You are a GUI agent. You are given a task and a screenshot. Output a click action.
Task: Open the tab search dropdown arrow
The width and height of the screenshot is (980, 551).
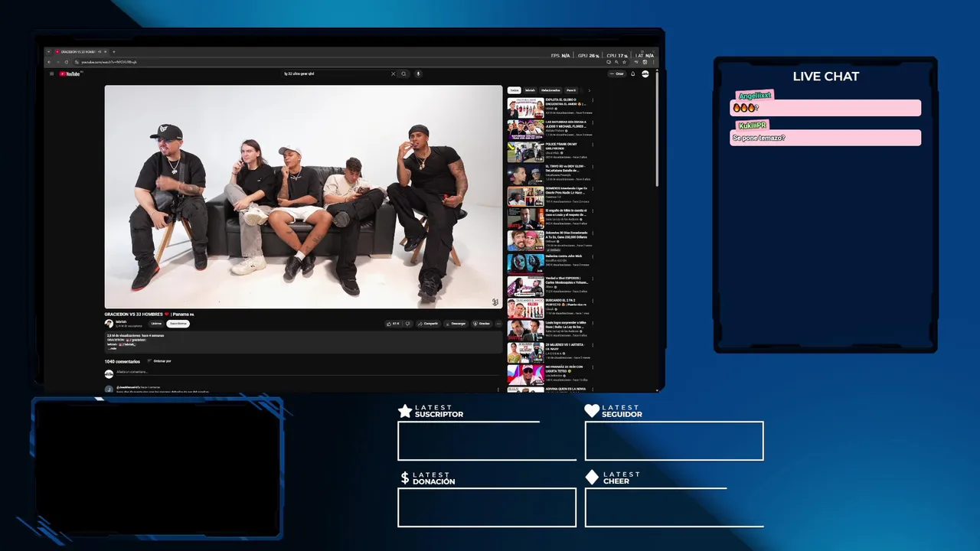click(48, 51)
